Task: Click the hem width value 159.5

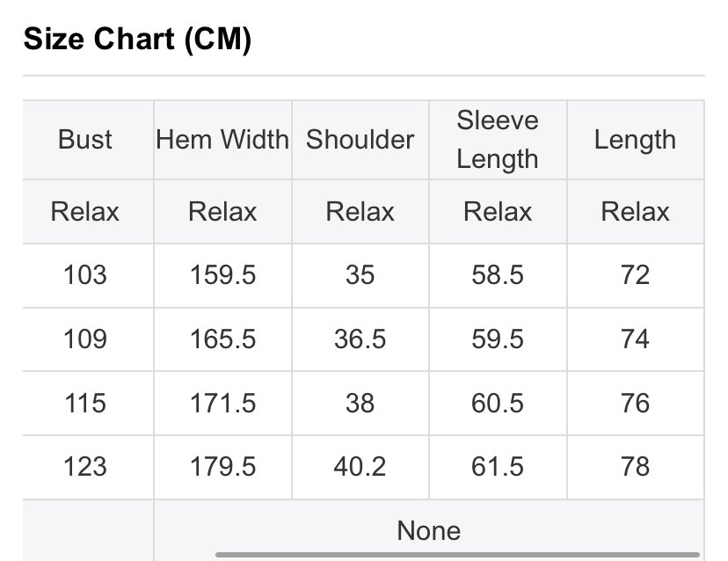Action: 222,275
